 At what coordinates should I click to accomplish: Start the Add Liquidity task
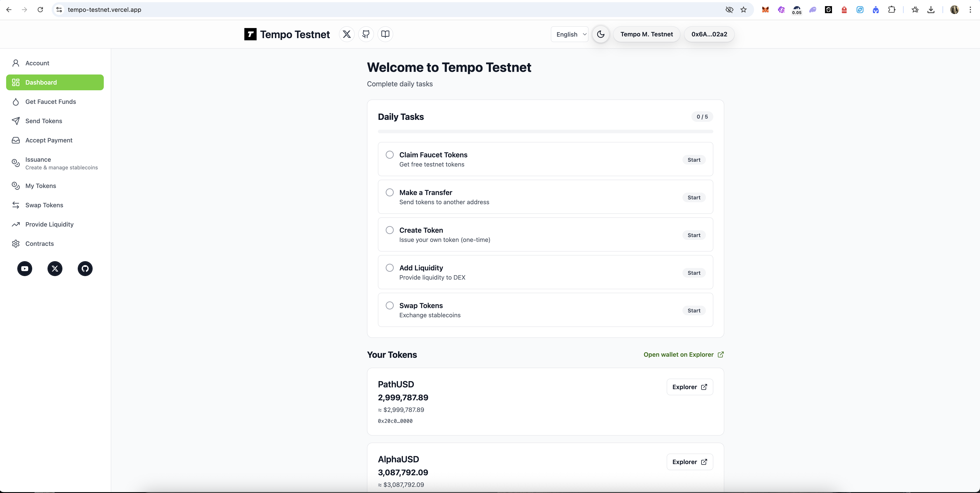coord(694,273)
